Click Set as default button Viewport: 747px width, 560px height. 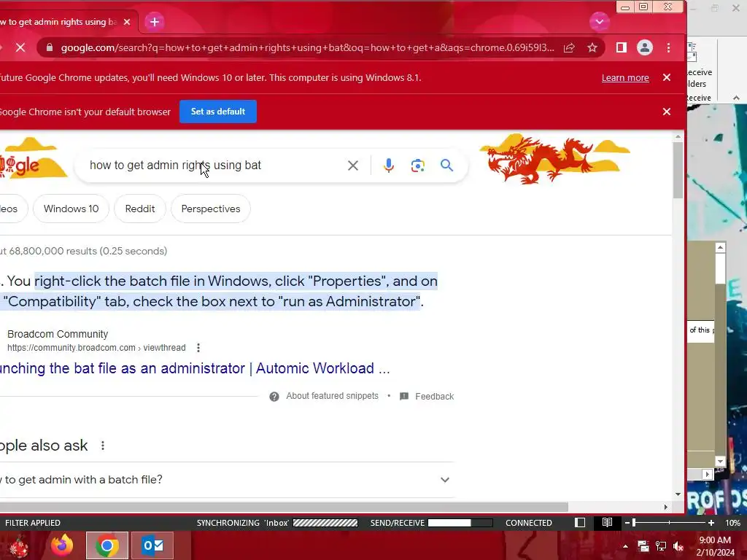pyautogui.click(x=218, y=112)
